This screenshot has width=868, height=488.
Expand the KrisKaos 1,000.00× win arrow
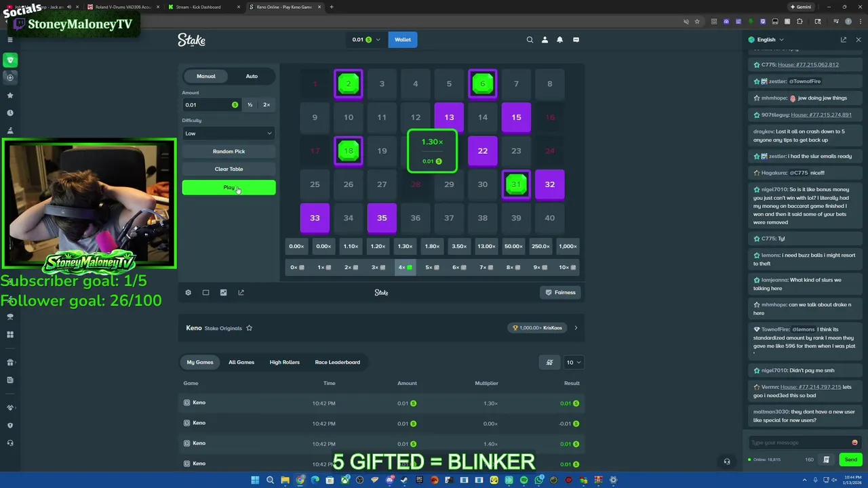(x=576, y=328)
